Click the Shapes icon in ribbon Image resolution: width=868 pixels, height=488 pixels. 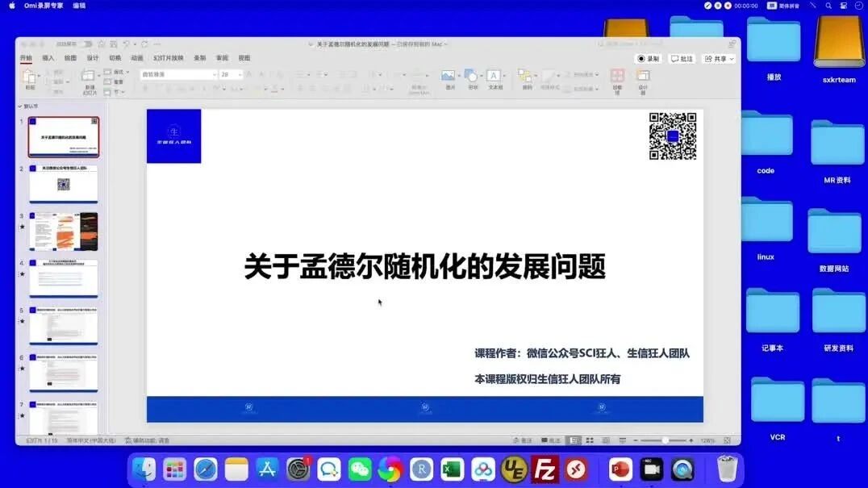(x=471, y=76)
